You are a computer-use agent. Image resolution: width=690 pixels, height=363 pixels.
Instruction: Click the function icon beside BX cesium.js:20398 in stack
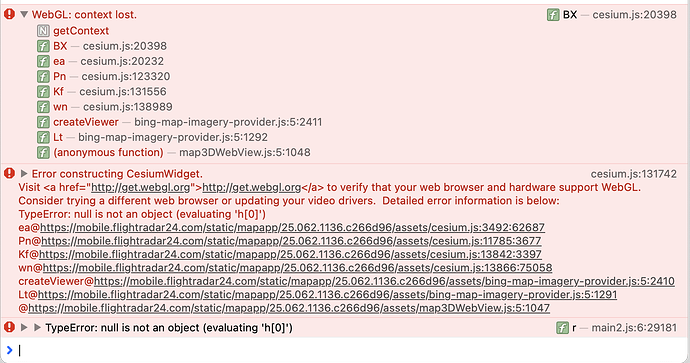[x=43, y=46]
